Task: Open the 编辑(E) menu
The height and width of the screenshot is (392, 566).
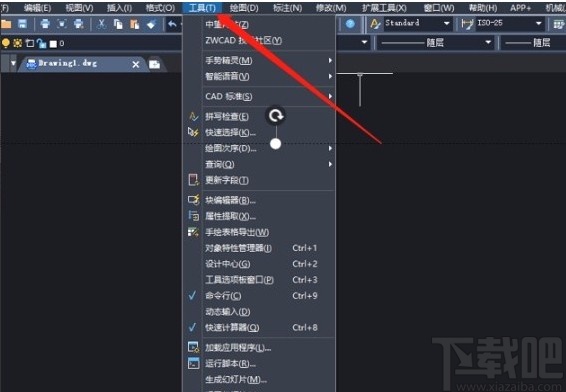Action: coord(38,8)
